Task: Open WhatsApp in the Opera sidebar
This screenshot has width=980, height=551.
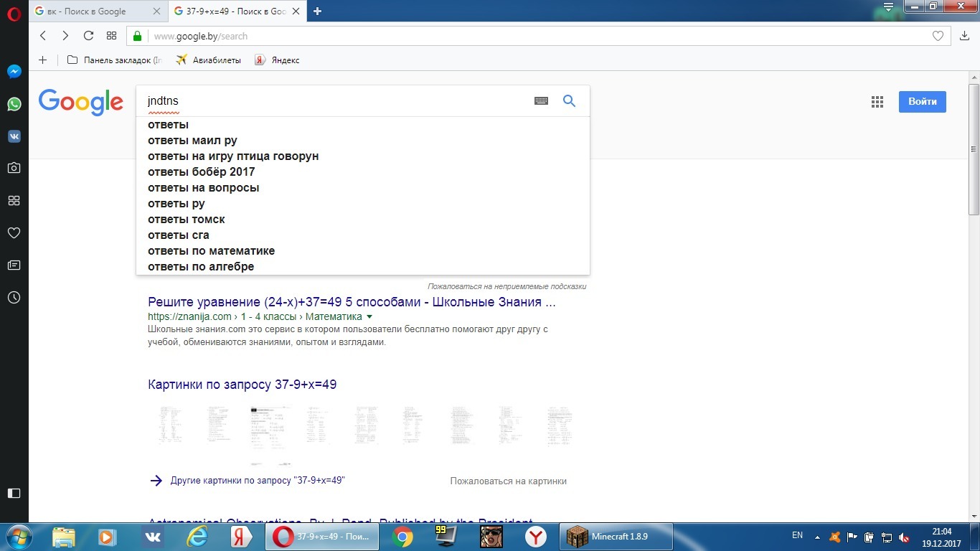Action: 14,104
